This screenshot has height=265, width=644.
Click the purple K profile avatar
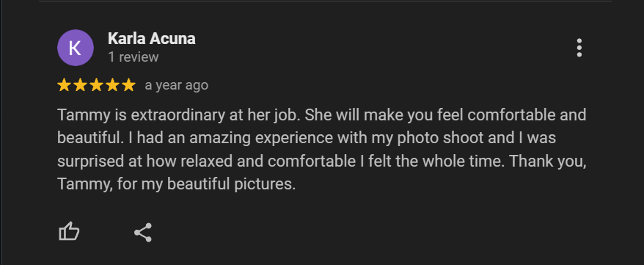(x=75, y=48)
